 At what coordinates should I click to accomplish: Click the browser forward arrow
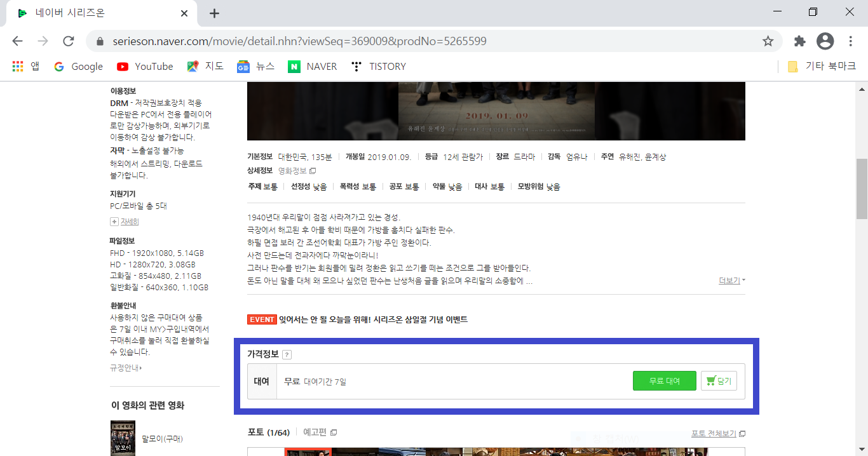[43, 41]
